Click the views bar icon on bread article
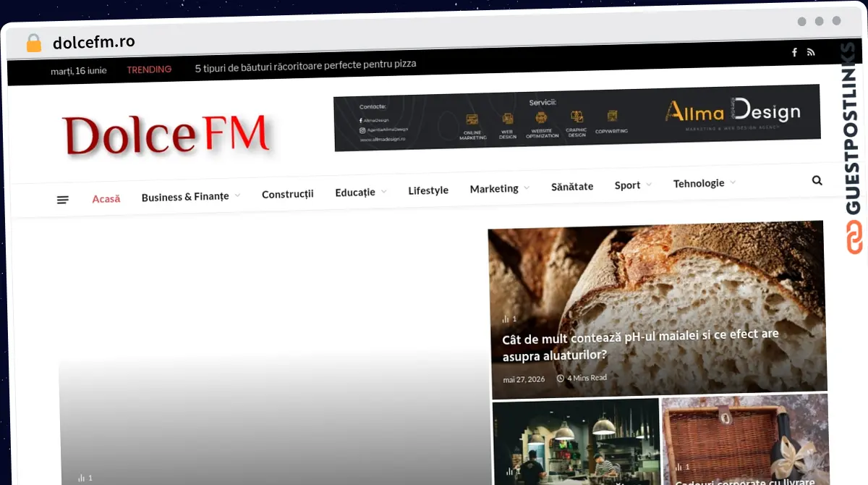 pos(506,319)
